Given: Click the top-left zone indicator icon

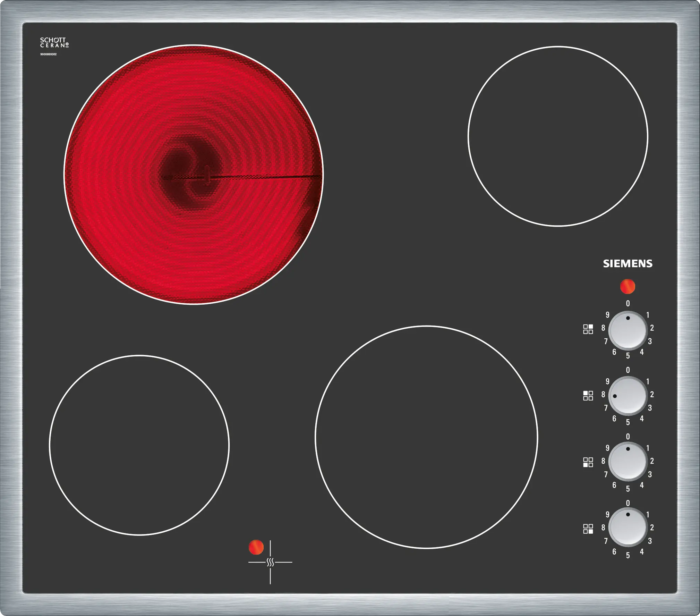Looking at the screenshot, I should [588, 396].
